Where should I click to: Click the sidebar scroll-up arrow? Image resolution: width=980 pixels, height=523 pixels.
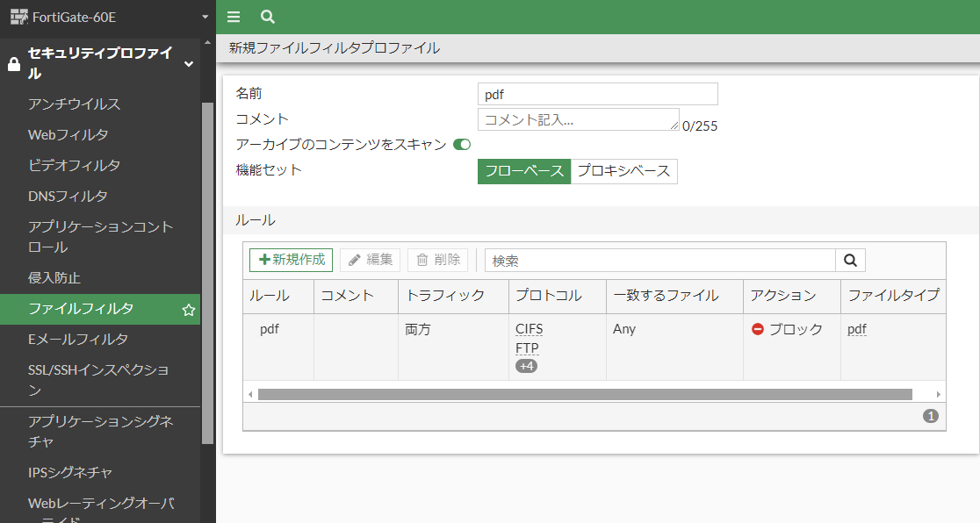(207, 42)
